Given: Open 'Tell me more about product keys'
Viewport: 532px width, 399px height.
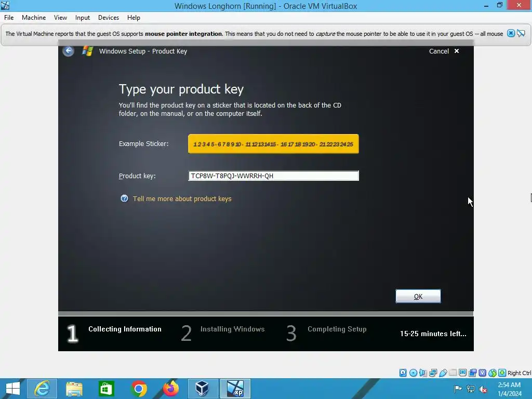Looking at the screenshot, I should tap(182, 199).
